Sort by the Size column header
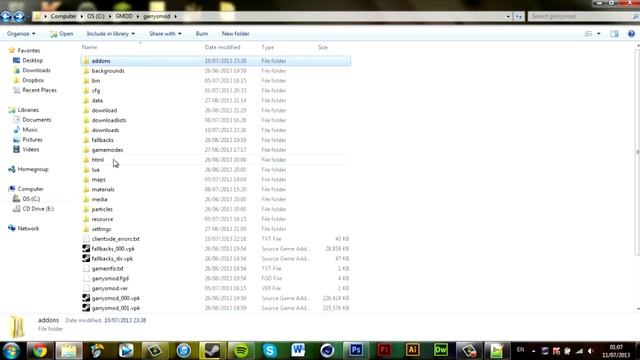 click(323, 47)
